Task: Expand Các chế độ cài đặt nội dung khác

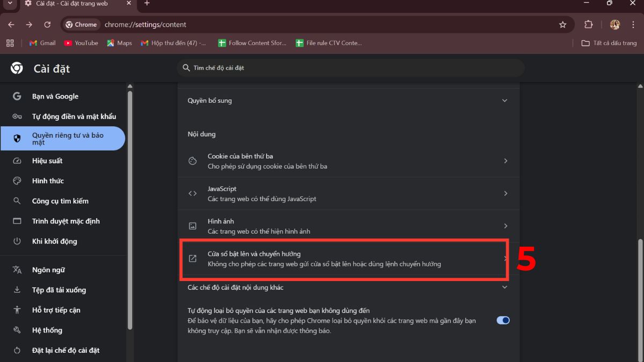Action: (x=504, y=287)
